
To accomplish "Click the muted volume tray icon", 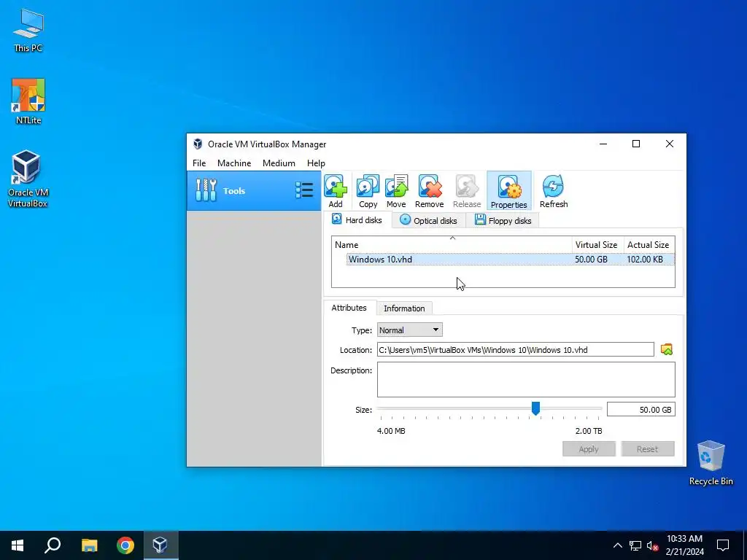I will 652,545.
